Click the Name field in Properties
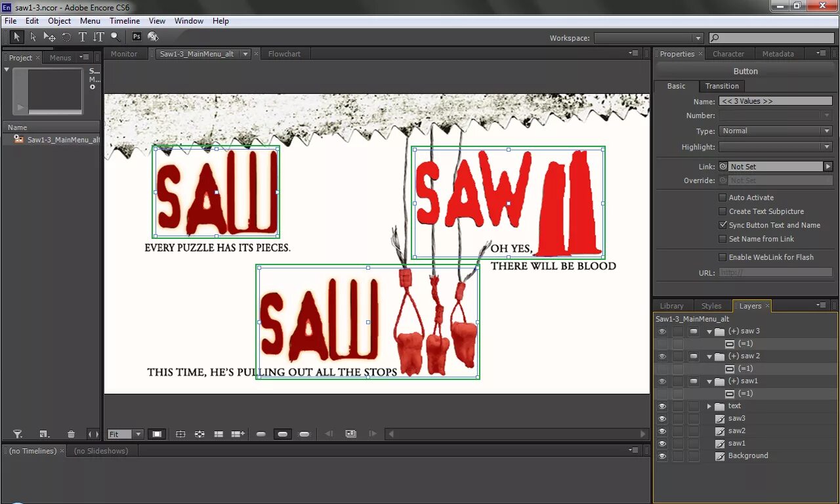This screenshot has width=840, height=504. pyautogui.click(x=776, y=102)
